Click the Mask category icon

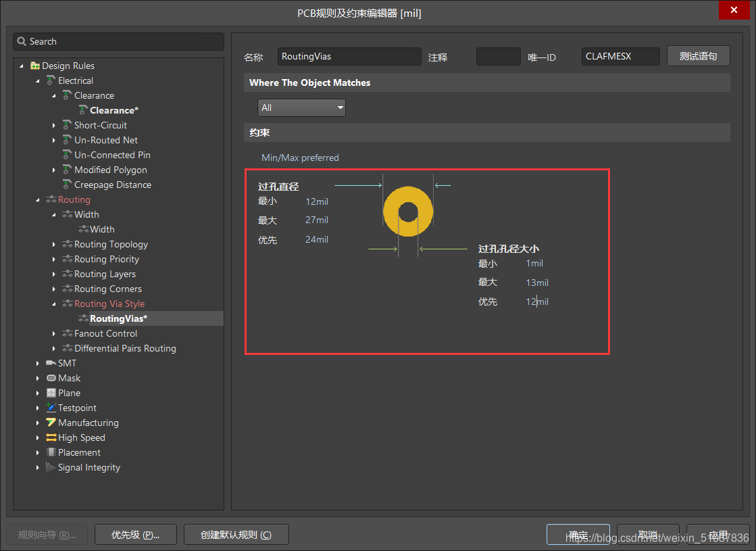51,378
